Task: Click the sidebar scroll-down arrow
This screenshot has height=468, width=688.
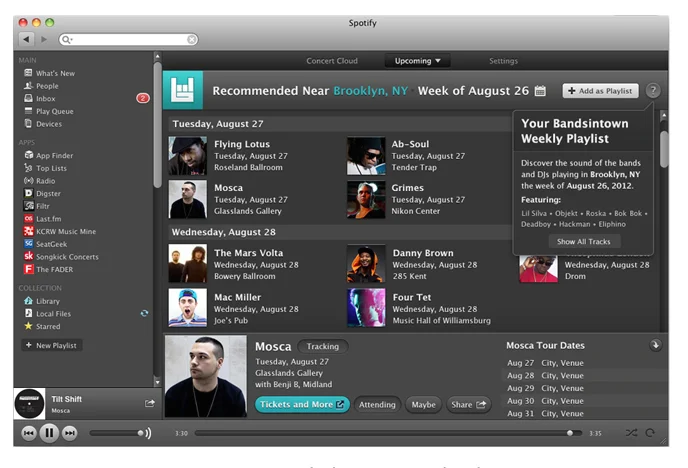Action: (x=158, y=382)
